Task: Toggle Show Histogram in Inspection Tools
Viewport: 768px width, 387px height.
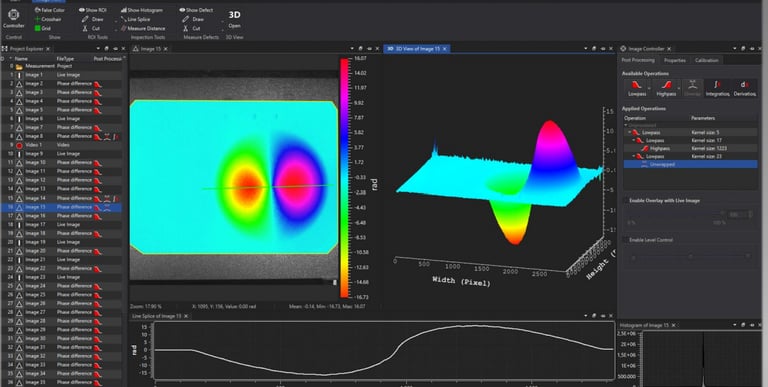Action: coord(141,10)
